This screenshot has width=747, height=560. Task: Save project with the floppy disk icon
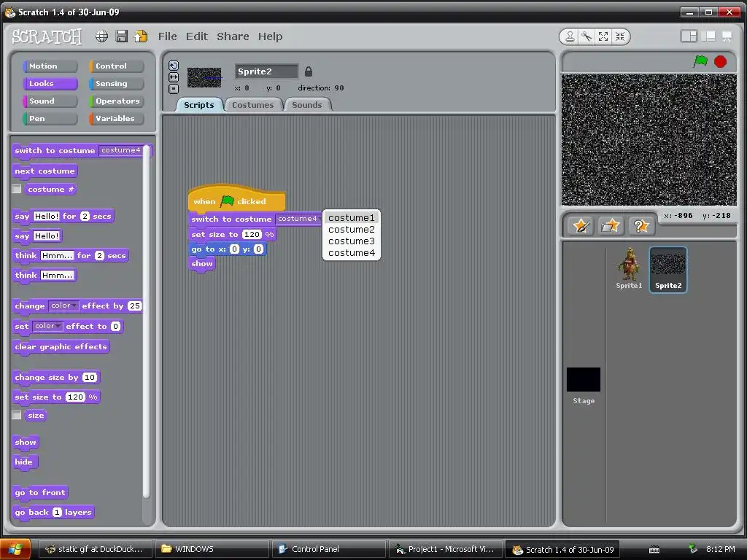coord(122,36)
